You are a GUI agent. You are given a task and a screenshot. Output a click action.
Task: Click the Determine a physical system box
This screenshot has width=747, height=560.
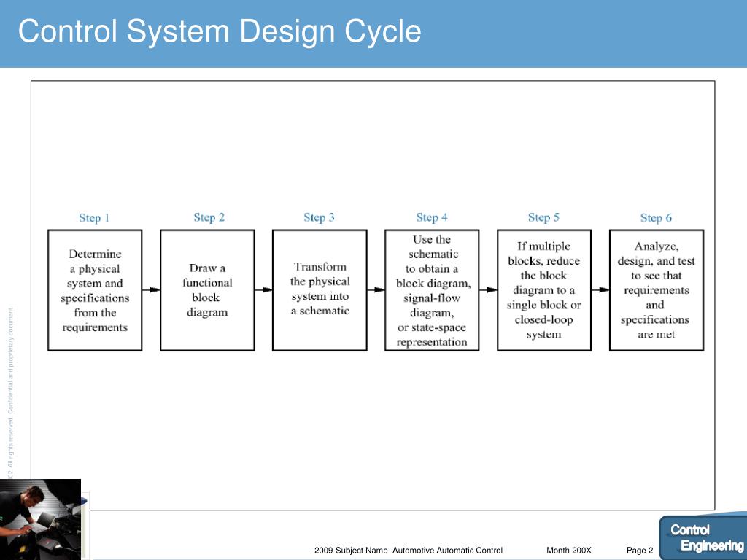pyautogui.click(x=95, y=290)
